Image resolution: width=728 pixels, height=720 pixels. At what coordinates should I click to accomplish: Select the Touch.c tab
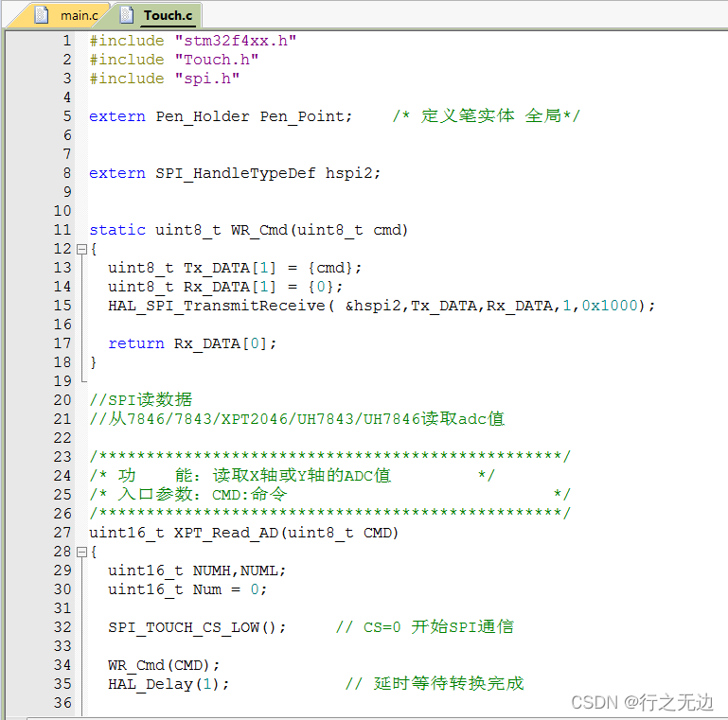158,15
